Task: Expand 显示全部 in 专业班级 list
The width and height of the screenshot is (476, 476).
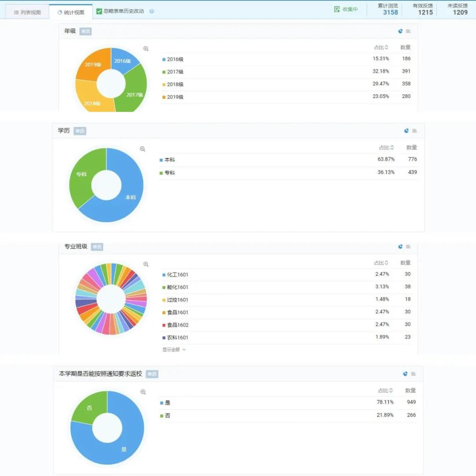Action: 174,350
